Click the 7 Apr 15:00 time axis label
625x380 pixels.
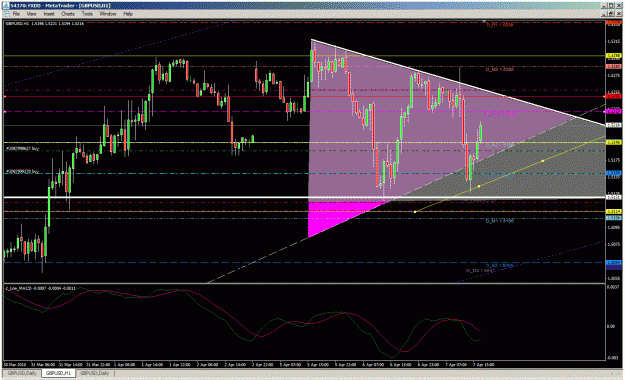click(483, 364)
